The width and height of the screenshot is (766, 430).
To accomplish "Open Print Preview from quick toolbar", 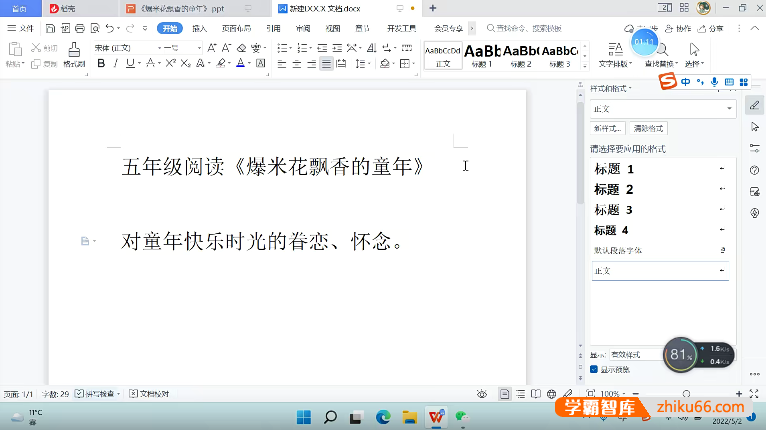I will point(95,28).
